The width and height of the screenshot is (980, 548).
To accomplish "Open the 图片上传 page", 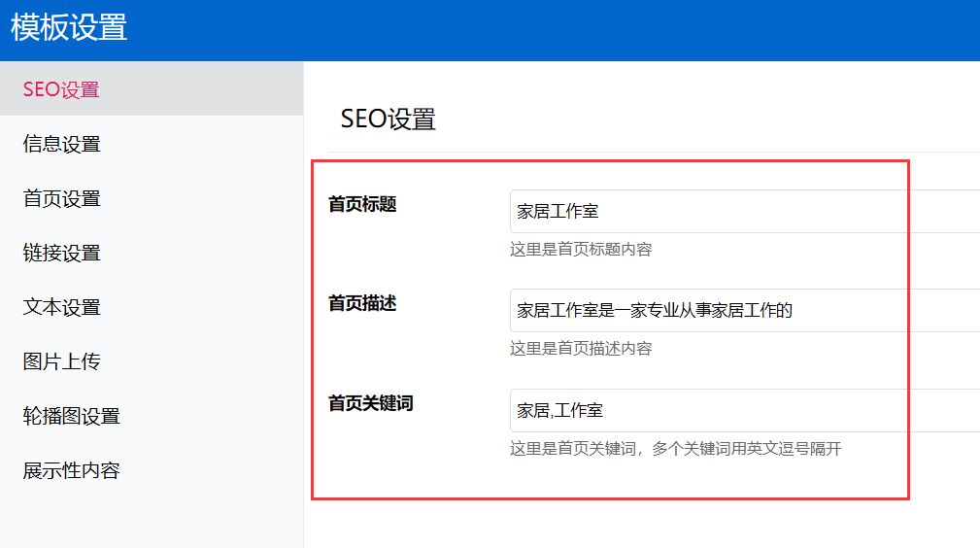I will point(62,362).
